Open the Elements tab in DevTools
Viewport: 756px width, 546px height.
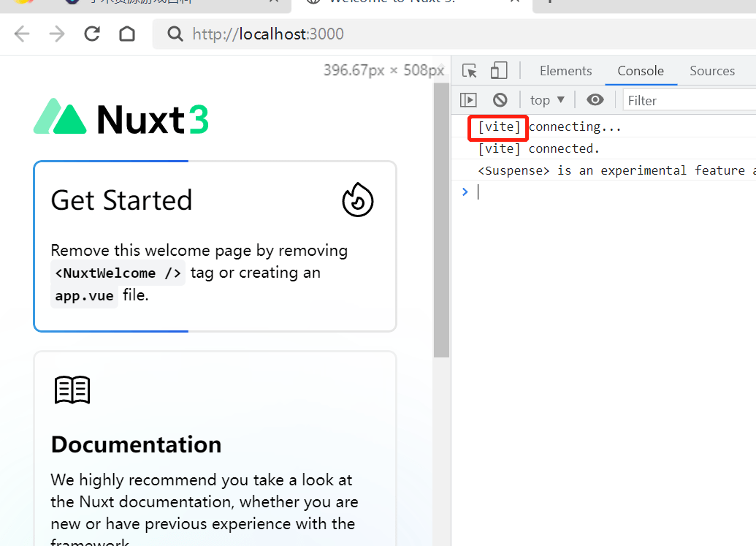(x=565, y=71)
